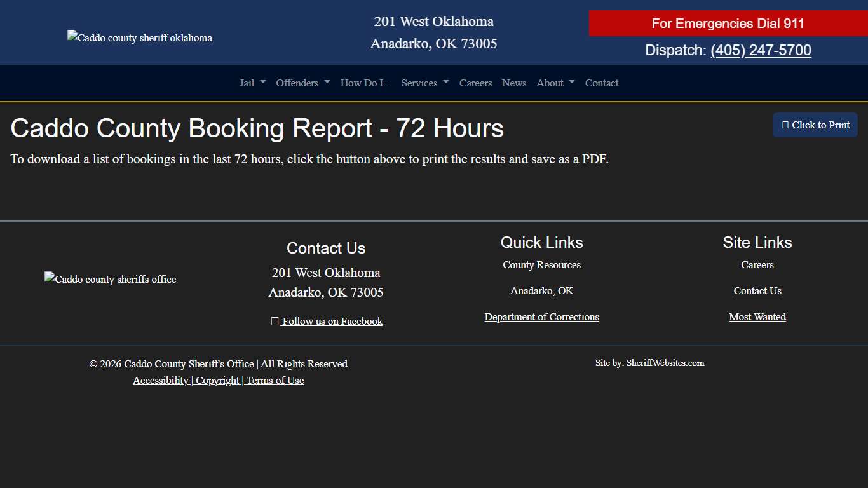Image resolution: width=868 pixels, height=488 pixels.
Task: Open the Contact page from navigation
Action: click(x=601, y=83)
